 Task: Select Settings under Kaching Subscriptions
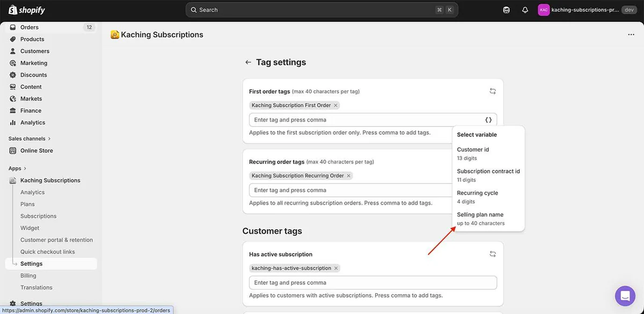pyautogui.click(x=51, y=264)
